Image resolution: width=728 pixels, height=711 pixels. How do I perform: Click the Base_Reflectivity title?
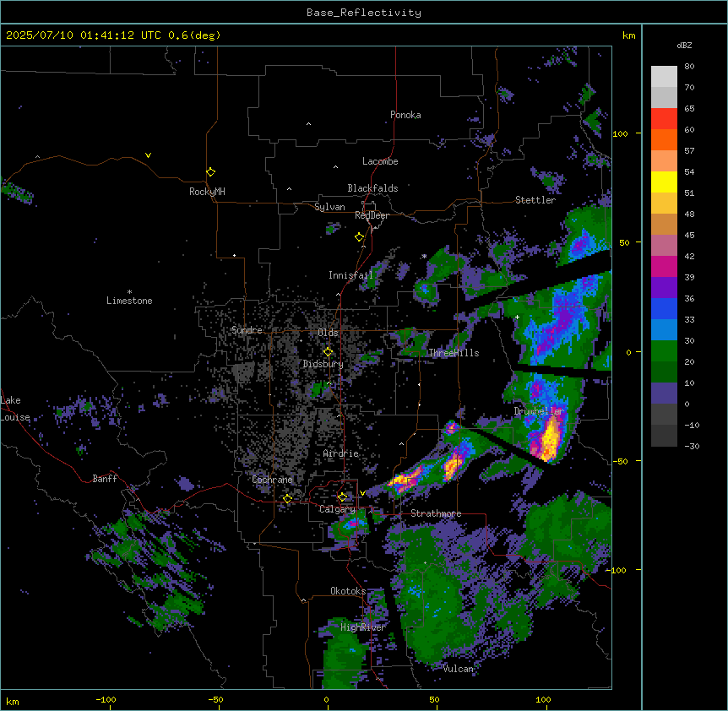(x=364, y=13)
